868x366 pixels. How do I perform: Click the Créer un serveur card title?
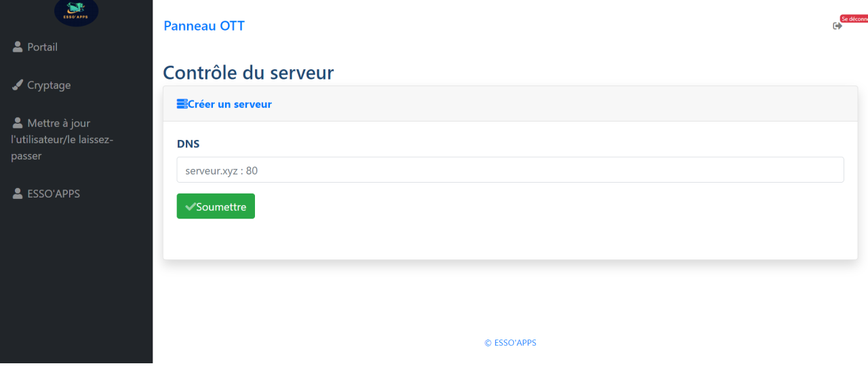230,104
